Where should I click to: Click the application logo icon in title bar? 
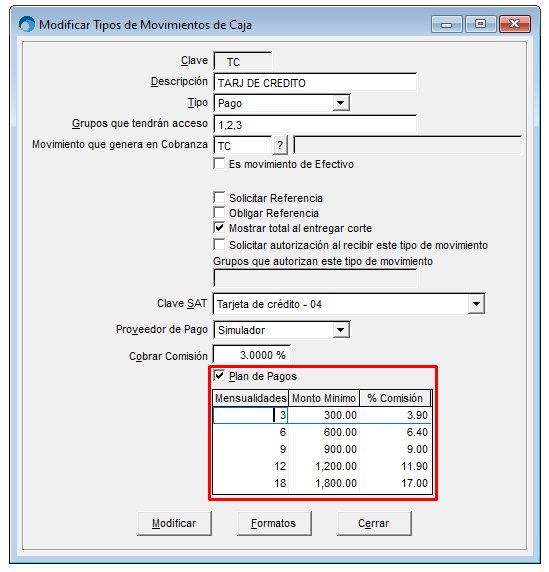tap(27, 24)
